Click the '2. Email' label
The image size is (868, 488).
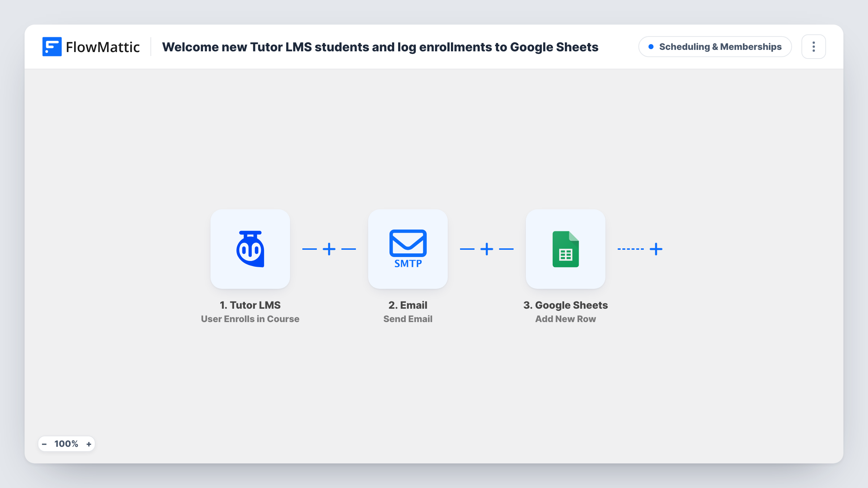pyautogui.click(x=408, y=305)
